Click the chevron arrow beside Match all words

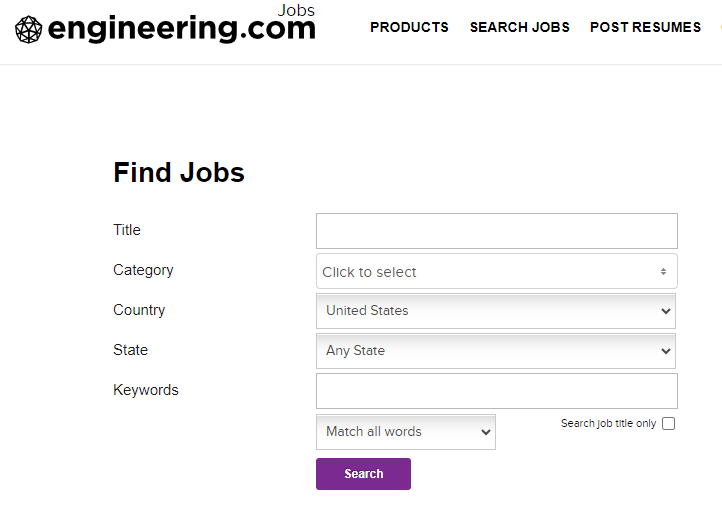pyautogui.click(x=485, y=432)
